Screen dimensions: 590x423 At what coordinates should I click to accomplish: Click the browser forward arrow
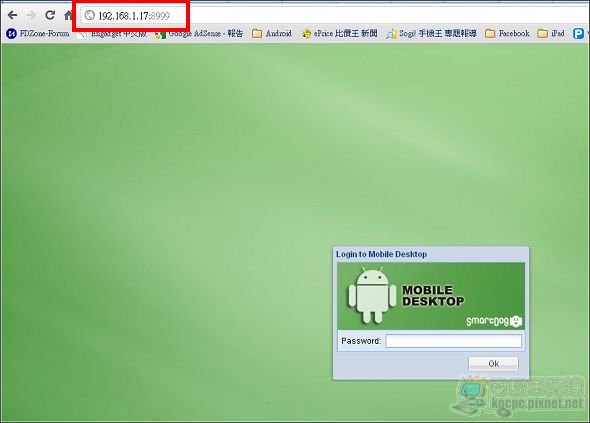click(31, 15)
